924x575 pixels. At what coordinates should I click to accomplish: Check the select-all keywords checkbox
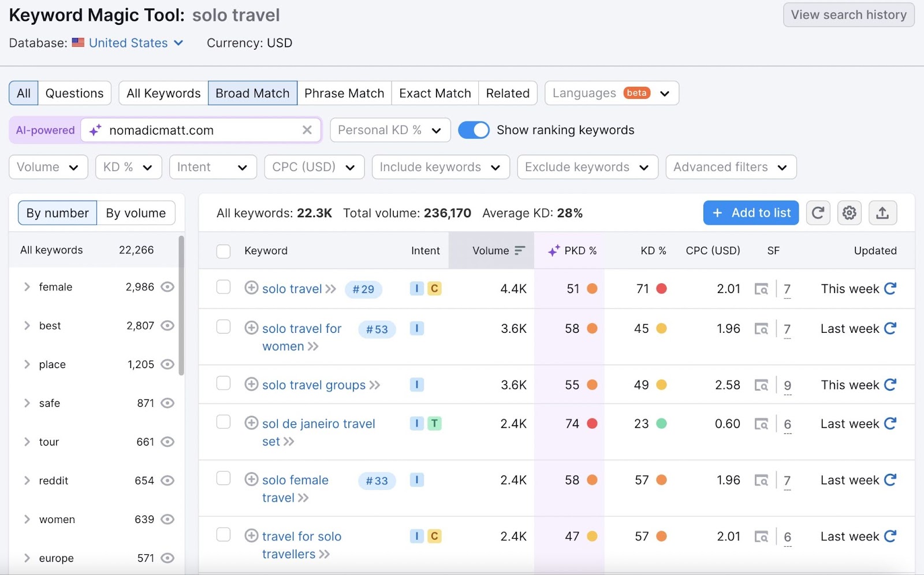[x=223, y=251]
